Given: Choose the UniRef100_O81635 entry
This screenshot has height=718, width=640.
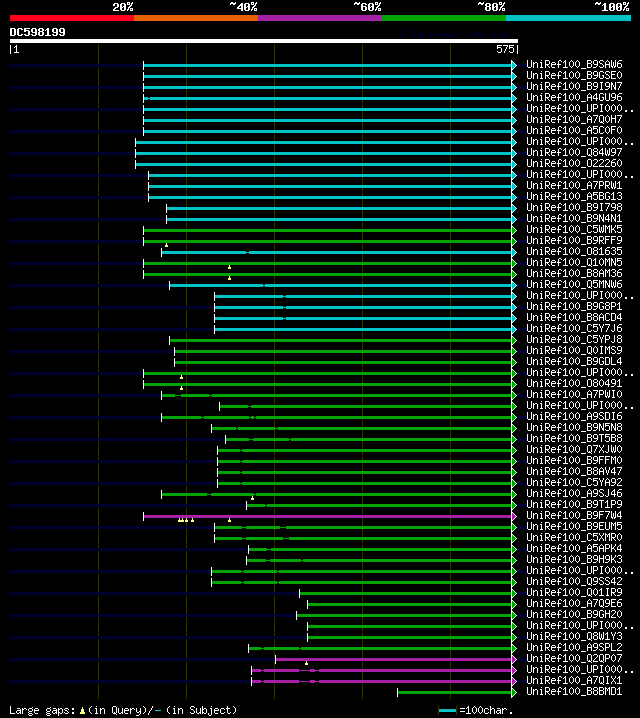Looking at the screenshot, I should pyautogui.click(x=574, y=251).
